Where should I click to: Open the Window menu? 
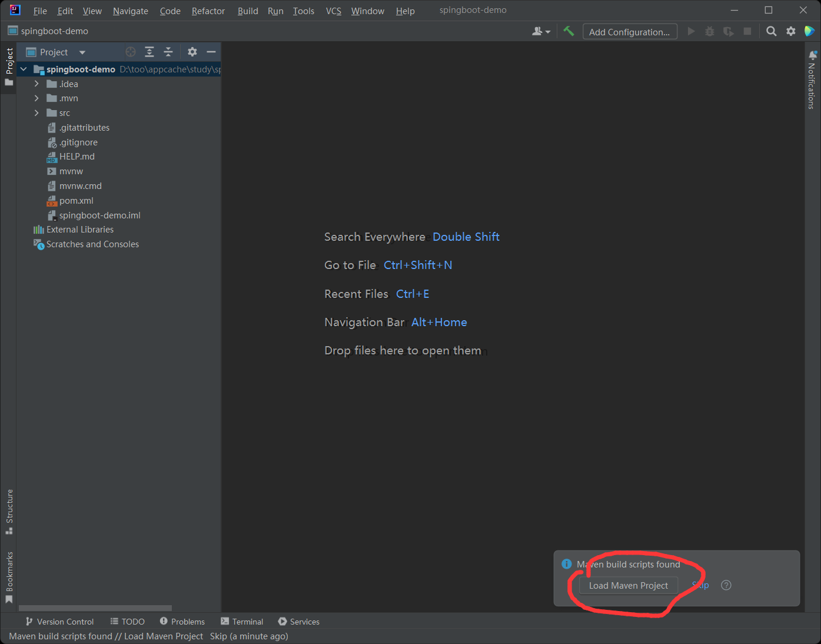click(368, 11)
